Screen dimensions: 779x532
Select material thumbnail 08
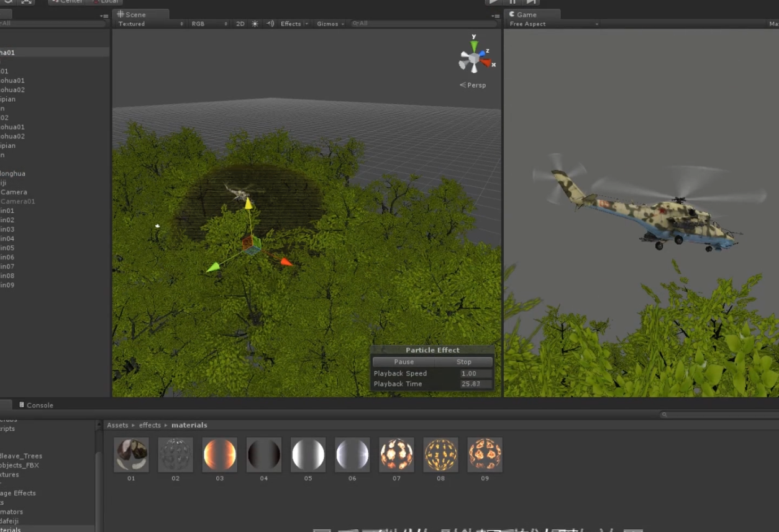440,454
